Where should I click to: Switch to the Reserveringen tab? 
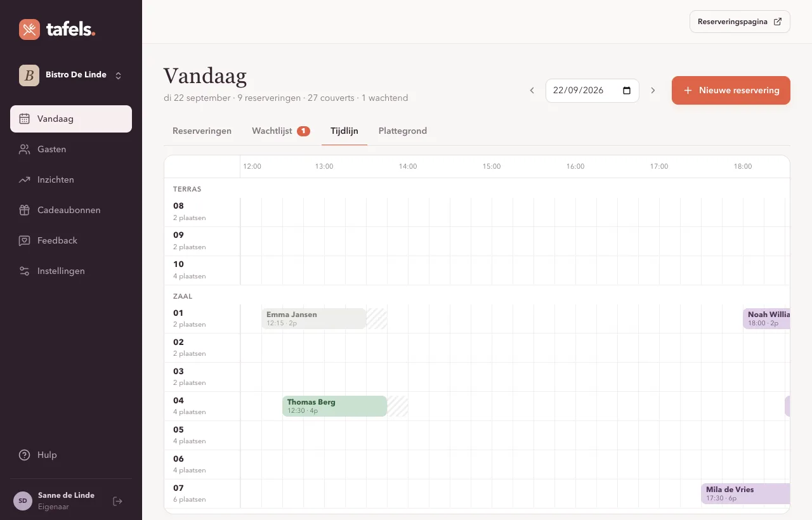tap(202, 131)
